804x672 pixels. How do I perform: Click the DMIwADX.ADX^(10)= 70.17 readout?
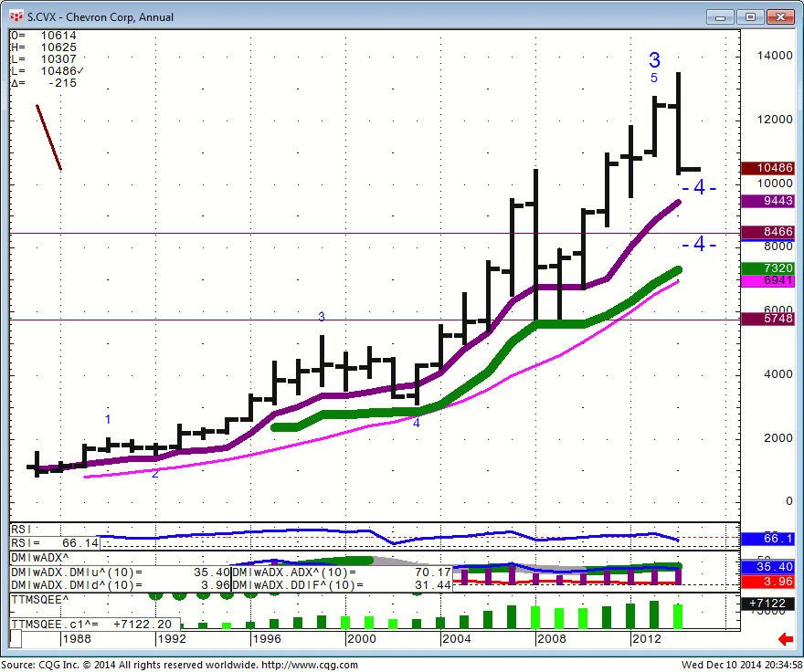[342, 572]
